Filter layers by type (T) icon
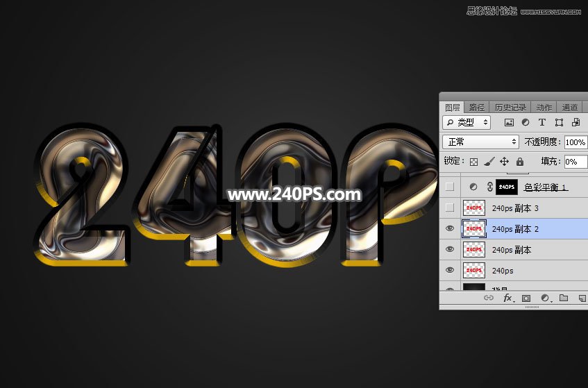588x388 pixels. (542, 123)
